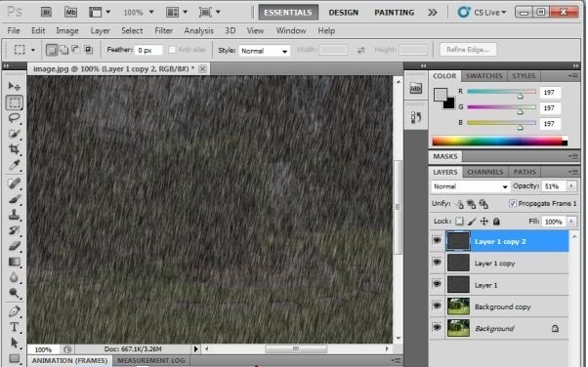The width and height of the screenshot is (588, 367).
Task: Toggle the Anti-alias checkbox
Action: [172, 50]
